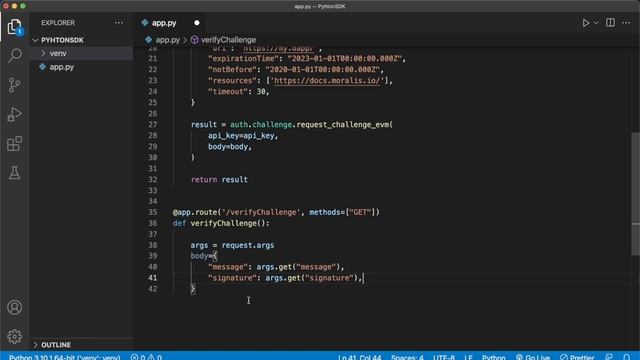Screen dimensions: 640x360
Task: Open the https://docs.moralis.io/ link in code
Action: coord(327,80)
